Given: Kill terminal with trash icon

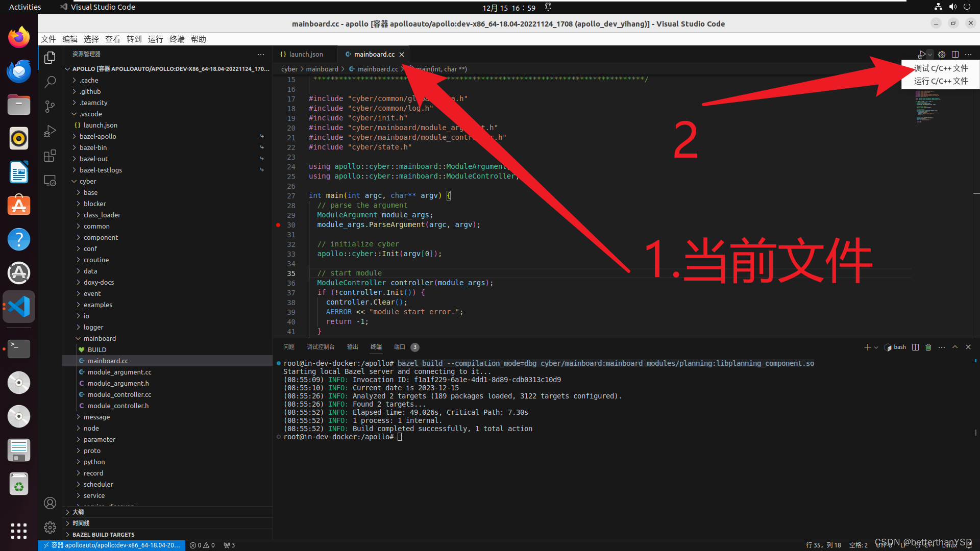Looking at the screenshot, I should pyautogui.click(x=928, y=347).
